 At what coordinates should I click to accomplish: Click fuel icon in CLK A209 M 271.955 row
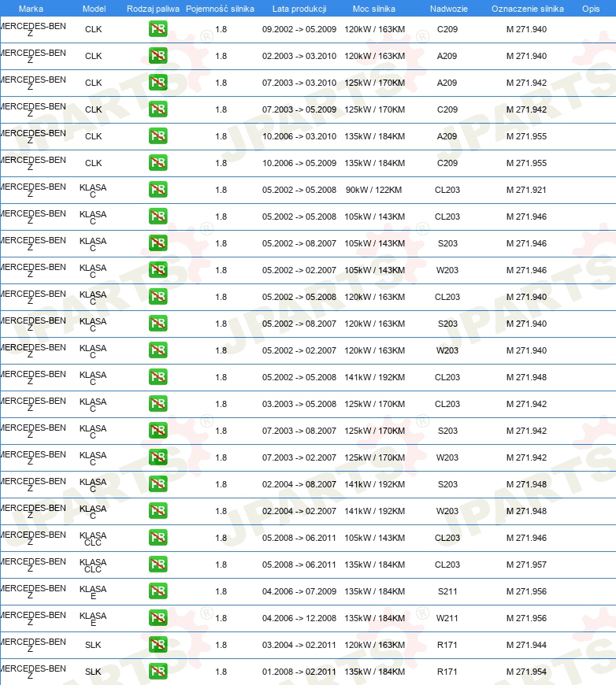[x=158, y=136]
